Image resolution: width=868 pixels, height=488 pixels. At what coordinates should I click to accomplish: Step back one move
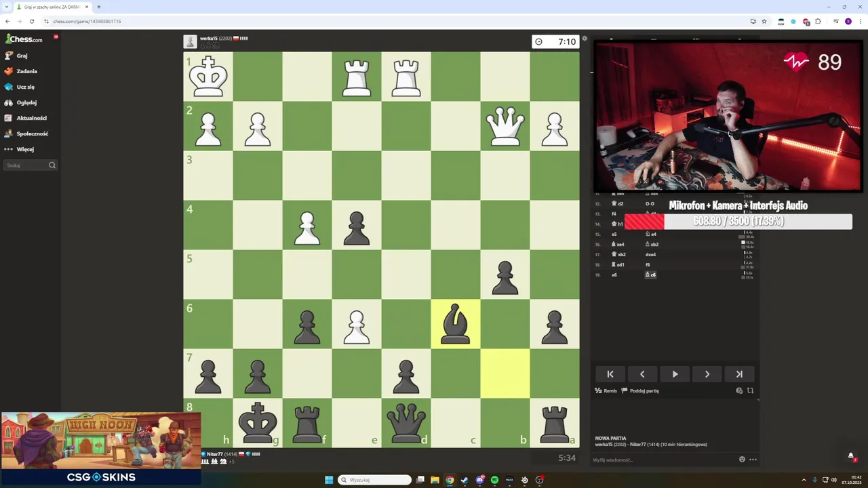pyautogui.click(x=642, y=374)
